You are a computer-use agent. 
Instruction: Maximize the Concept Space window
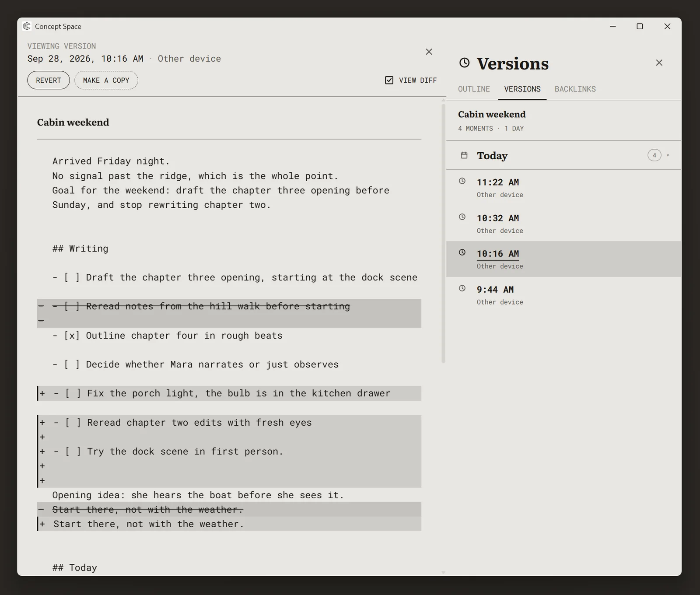pos(640,26)
